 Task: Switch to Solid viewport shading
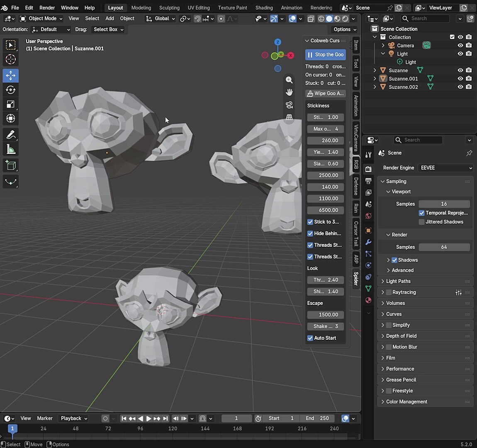coord(329,19)
